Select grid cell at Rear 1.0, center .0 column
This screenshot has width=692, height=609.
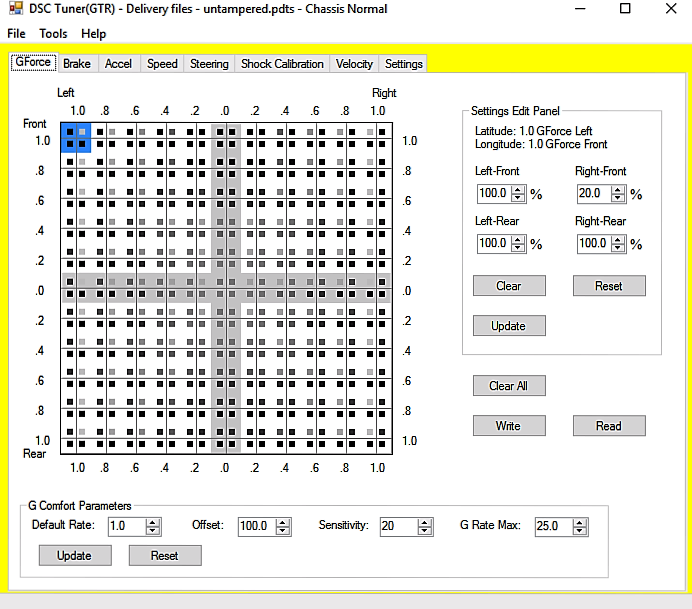pos(226,438)
